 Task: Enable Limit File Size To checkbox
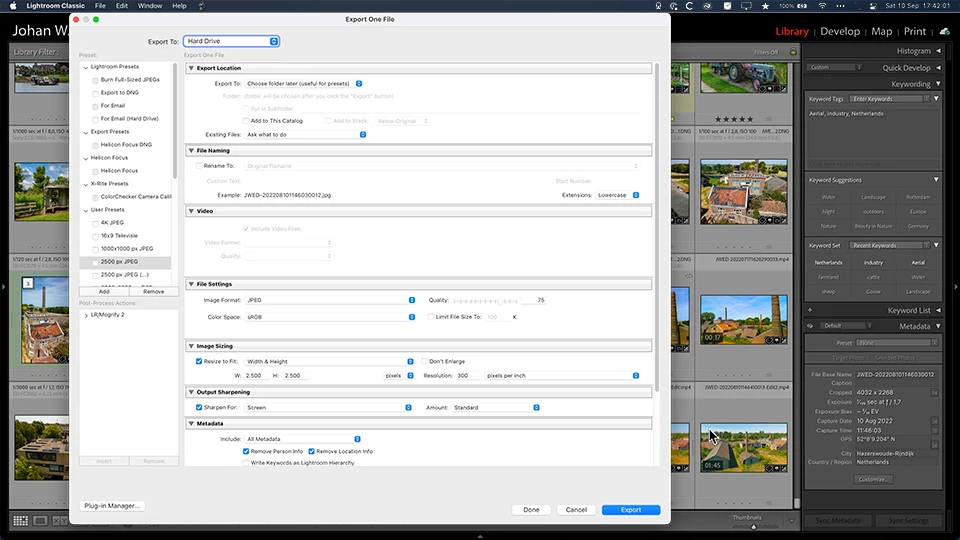click(x=431, y=317)
